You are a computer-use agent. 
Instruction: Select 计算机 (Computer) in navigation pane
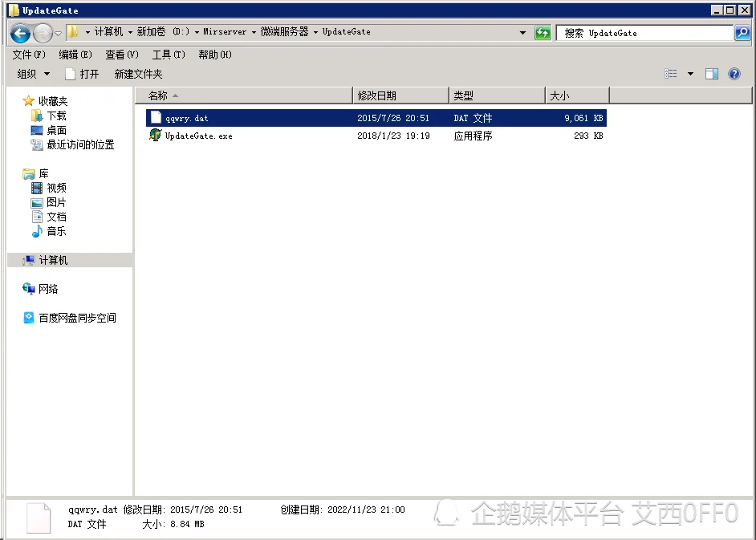point(53,260)
